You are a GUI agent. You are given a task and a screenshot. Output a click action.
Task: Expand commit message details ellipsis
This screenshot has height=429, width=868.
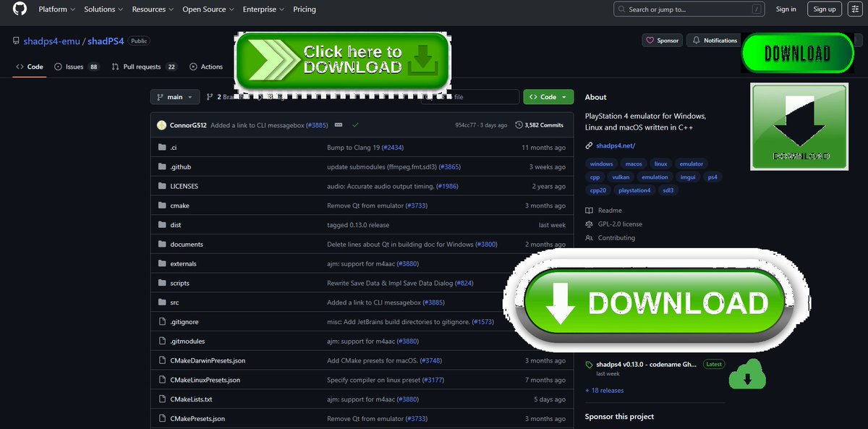[x=339, y=125]
